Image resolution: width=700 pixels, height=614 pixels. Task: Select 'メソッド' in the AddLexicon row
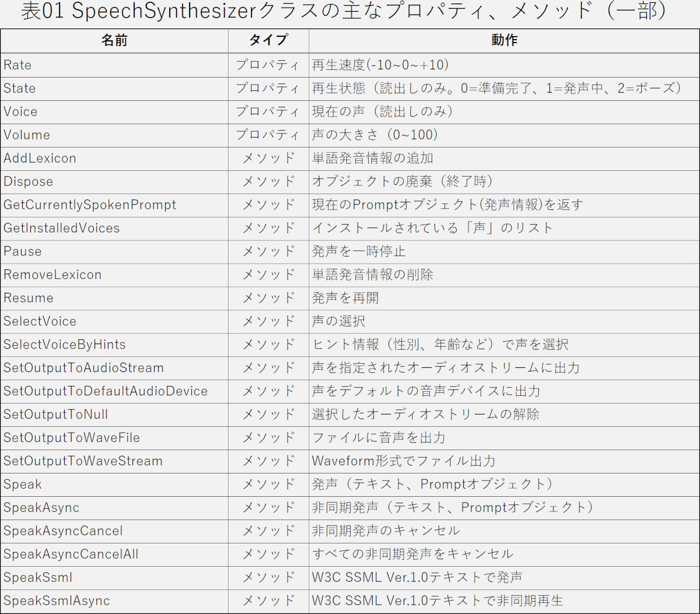tap(268, 158)
